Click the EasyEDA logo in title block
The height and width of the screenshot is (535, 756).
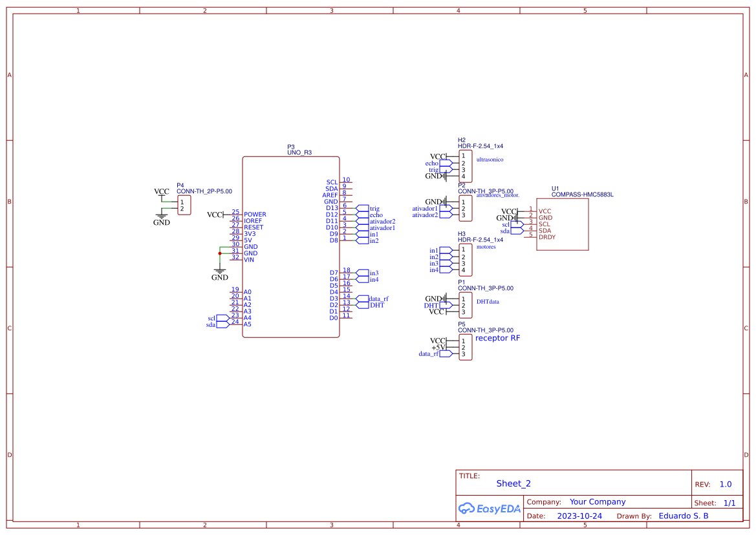(x=489, y=509)
